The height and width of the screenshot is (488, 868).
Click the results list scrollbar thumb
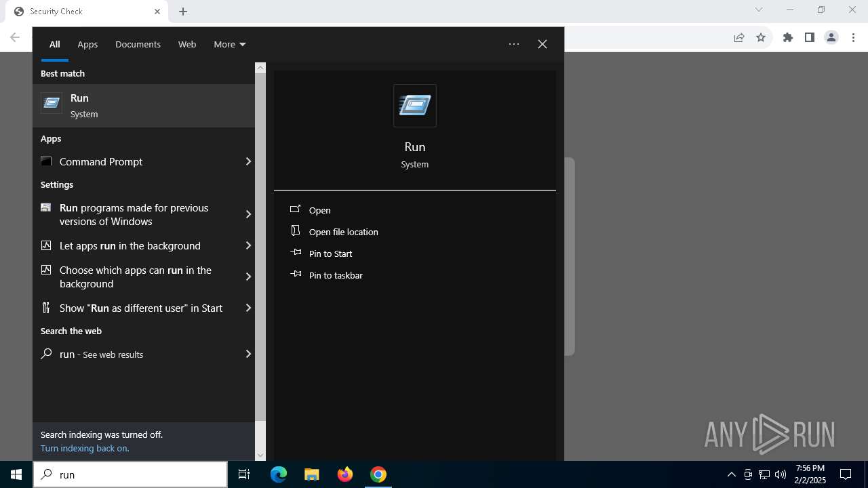[x=260, y=247]
